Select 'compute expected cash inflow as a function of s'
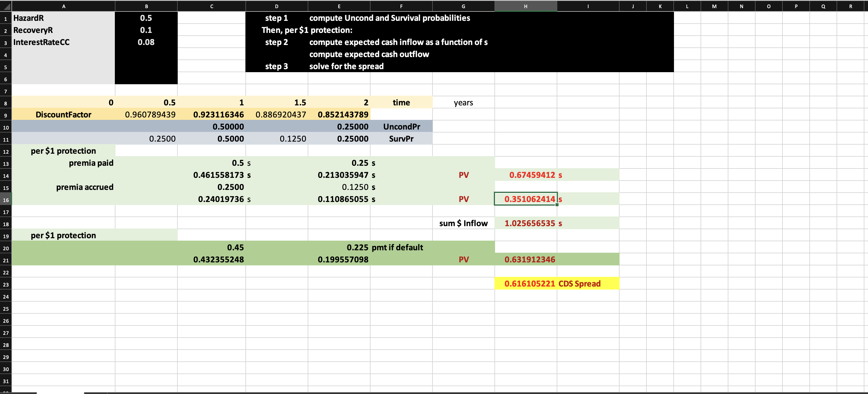This screenshot has width=868, height=394. pyautogui.click(x=398, y=42)
